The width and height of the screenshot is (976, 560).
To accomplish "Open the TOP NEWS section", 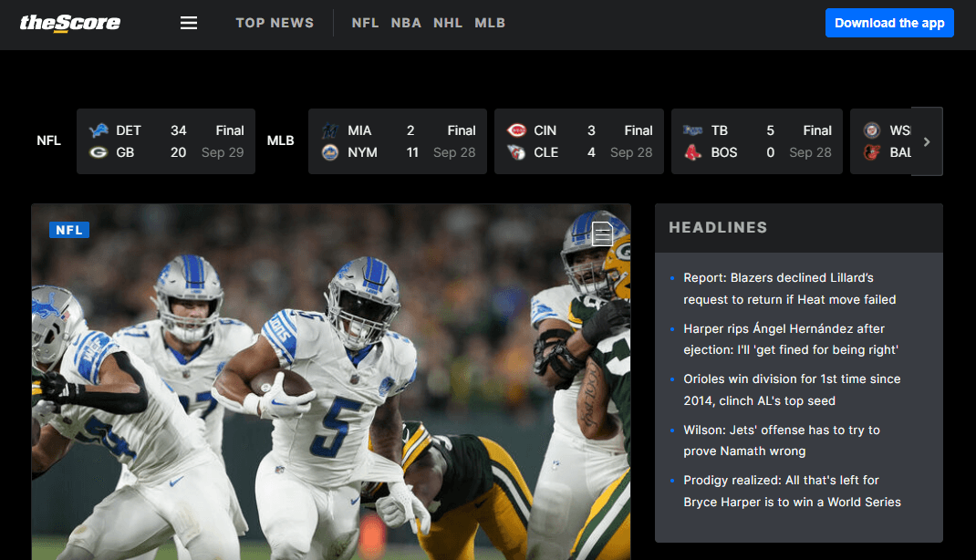I will pyautogui.click(x=275, y=23).
